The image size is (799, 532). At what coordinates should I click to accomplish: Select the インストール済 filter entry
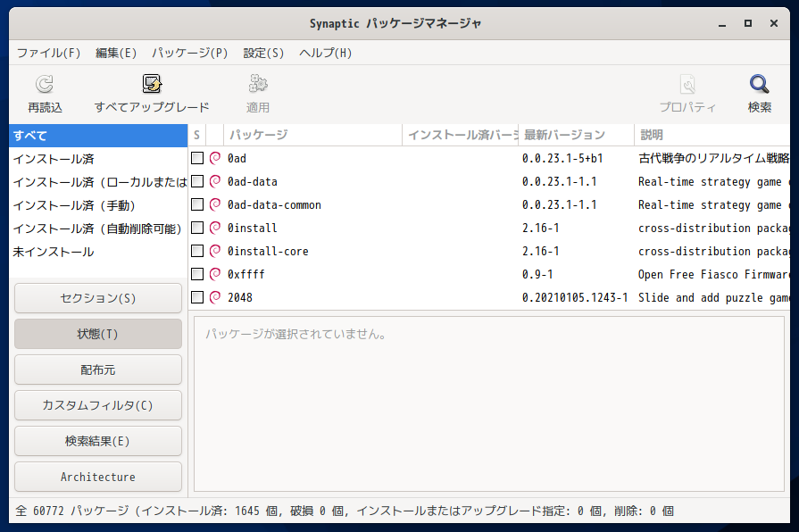click(x=98, y=159)
